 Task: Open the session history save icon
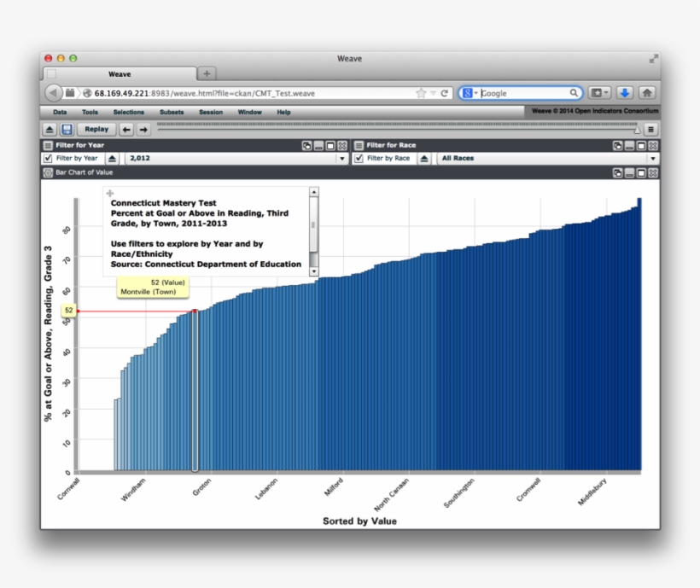[67, 129]
